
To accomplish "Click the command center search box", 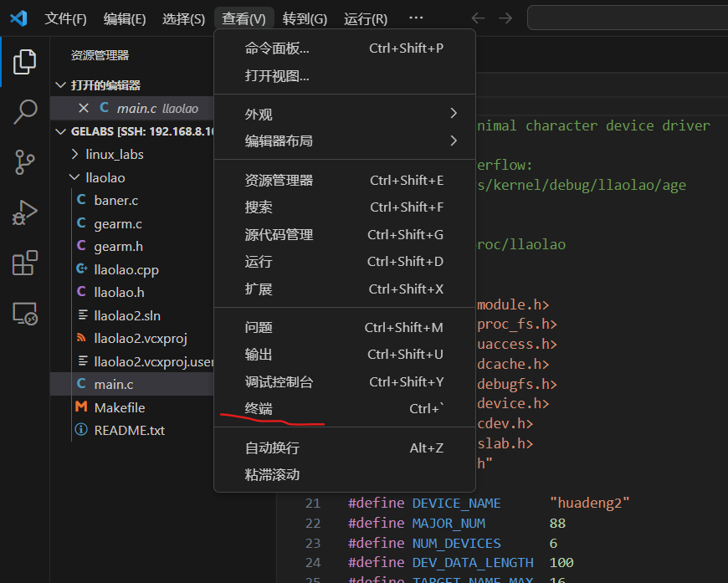I will 628,18.
